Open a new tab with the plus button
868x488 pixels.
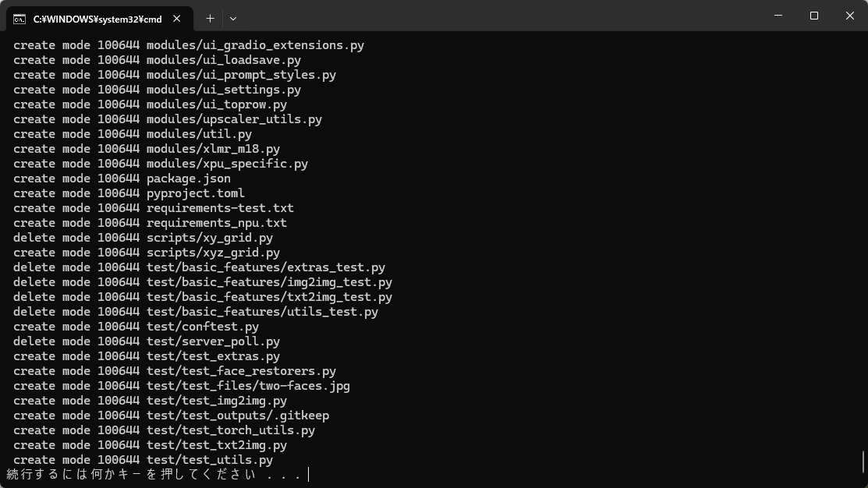point(210,19)
